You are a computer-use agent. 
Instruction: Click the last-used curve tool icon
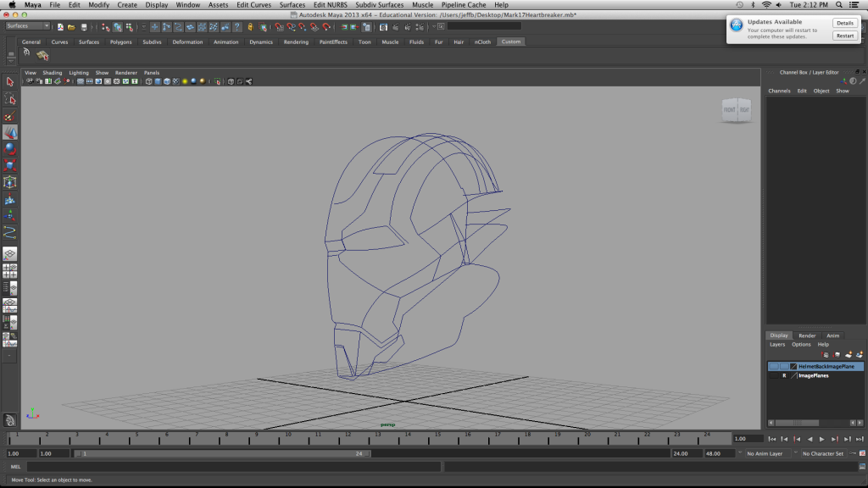[10, 232]
